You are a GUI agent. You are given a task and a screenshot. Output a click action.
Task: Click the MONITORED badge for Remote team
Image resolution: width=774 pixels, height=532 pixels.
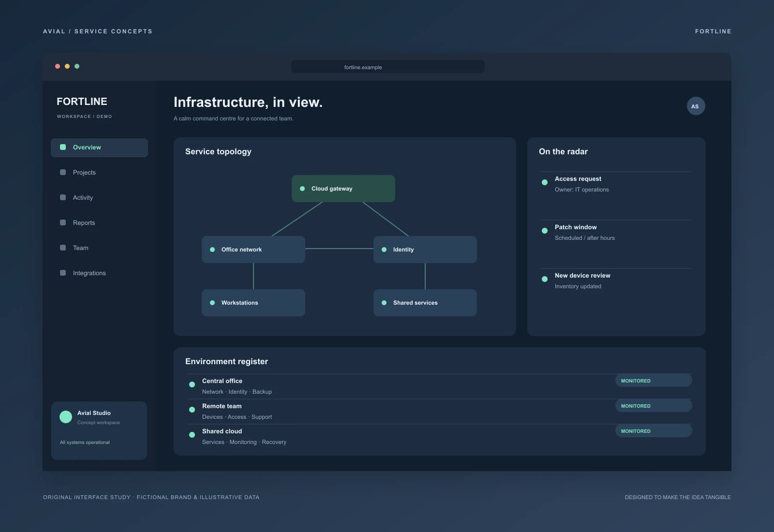point(654,406)
